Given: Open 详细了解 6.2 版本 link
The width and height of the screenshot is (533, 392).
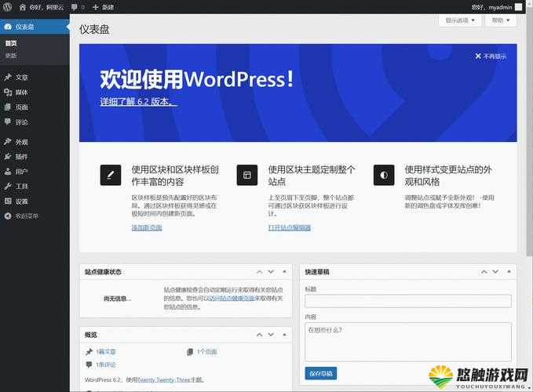Looking at the screenshot, I should [x=139, y=101].
